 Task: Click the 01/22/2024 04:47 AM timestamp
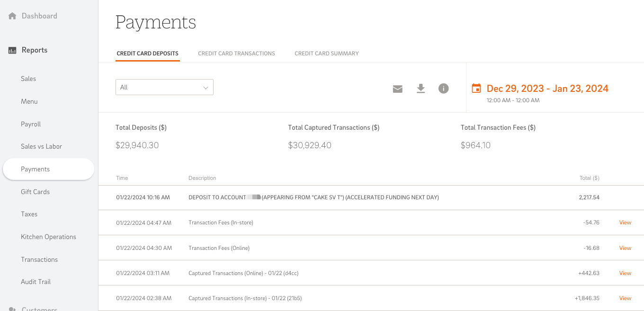[144, 222]
